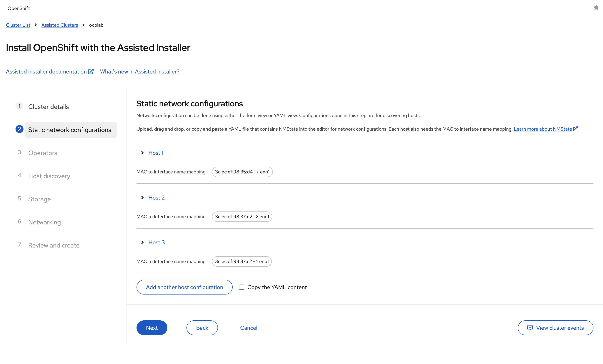Cancel the installer wizard
This screenshot has height=364, width=603.
pos(248,328)
